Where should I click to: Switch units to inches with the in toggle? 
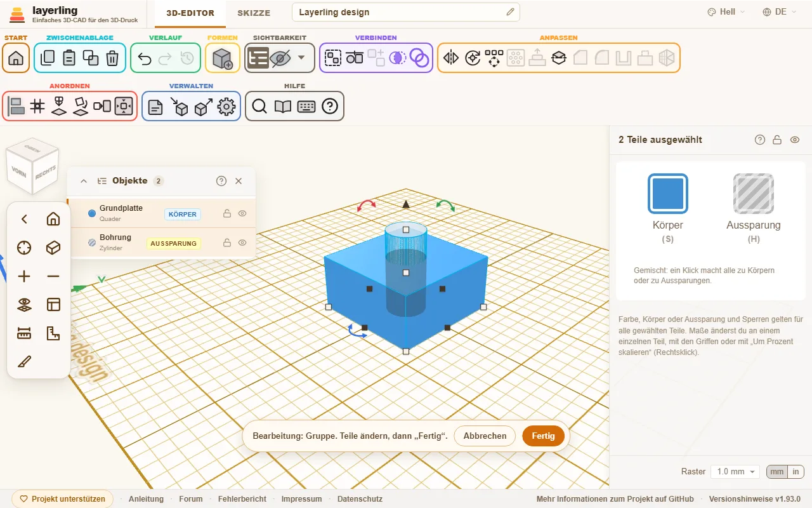pos(796,472)
